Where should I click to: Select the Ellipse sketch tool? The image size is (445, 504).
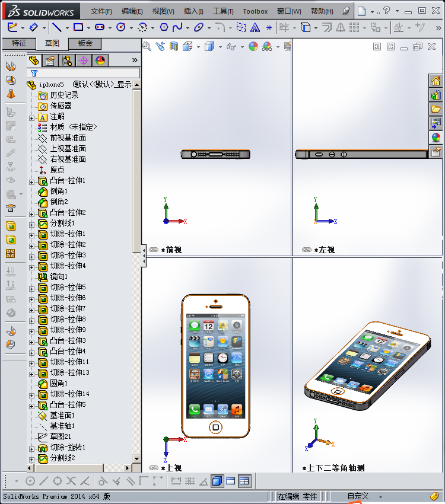199,27
